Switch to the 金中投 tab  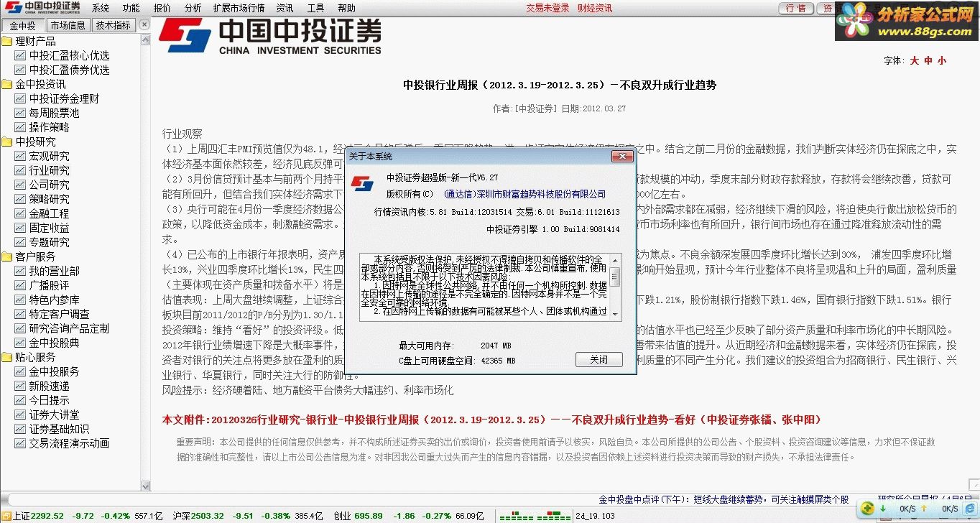point(22,25)
